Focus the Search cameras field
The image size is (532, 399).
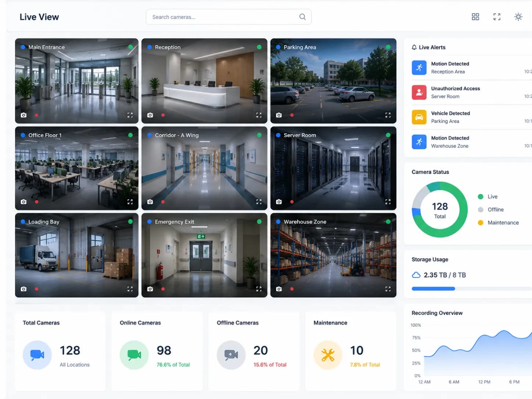[229, 17]
